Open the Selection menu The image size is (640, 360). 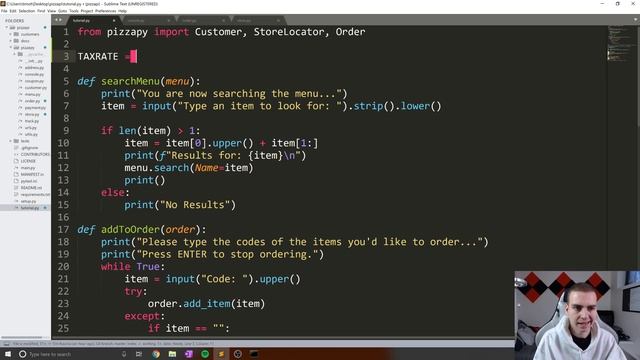tap(27, 11)
